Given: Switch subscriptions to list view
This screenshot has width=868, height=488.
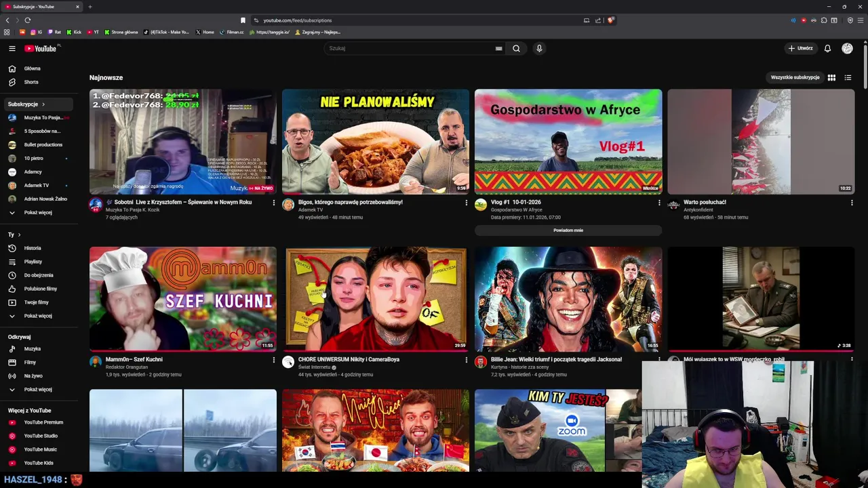Looking at the screenshot, I should (x=848, y=77).
